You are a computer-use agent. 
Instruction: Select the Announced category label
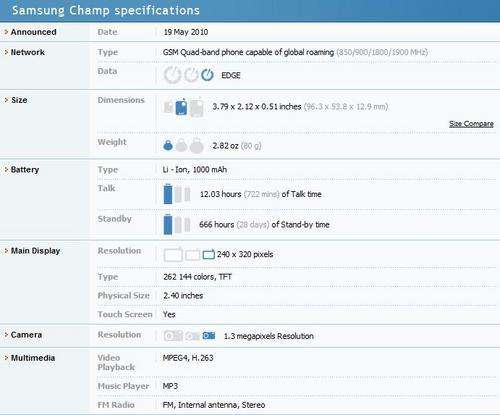[33, 32]
